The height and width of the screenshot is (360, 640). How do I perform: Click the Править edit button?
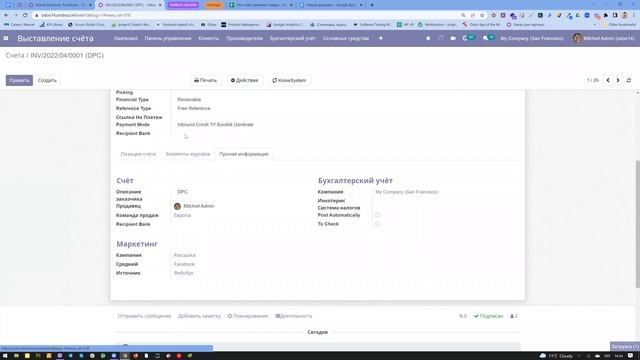[19, 80]
